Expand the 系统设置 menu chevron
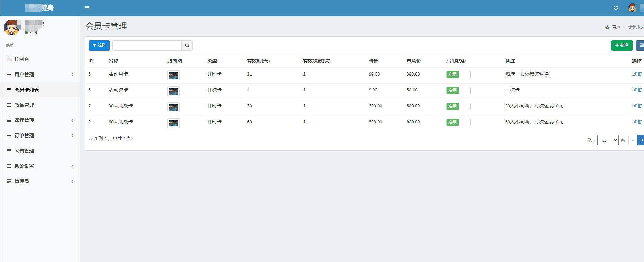This screenshot has width=644, height=262. tap(72, 166)
